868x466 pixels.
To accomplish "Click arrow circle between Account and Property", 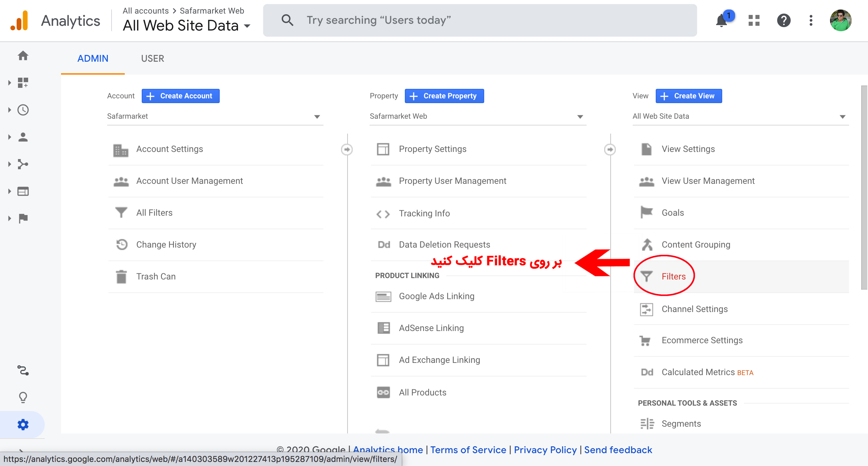I will tap(347, 149).
